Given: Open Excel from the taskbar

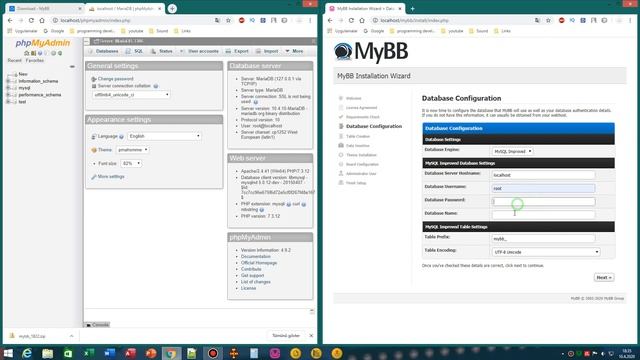Looking at the screenshot, I should [89, 353].
